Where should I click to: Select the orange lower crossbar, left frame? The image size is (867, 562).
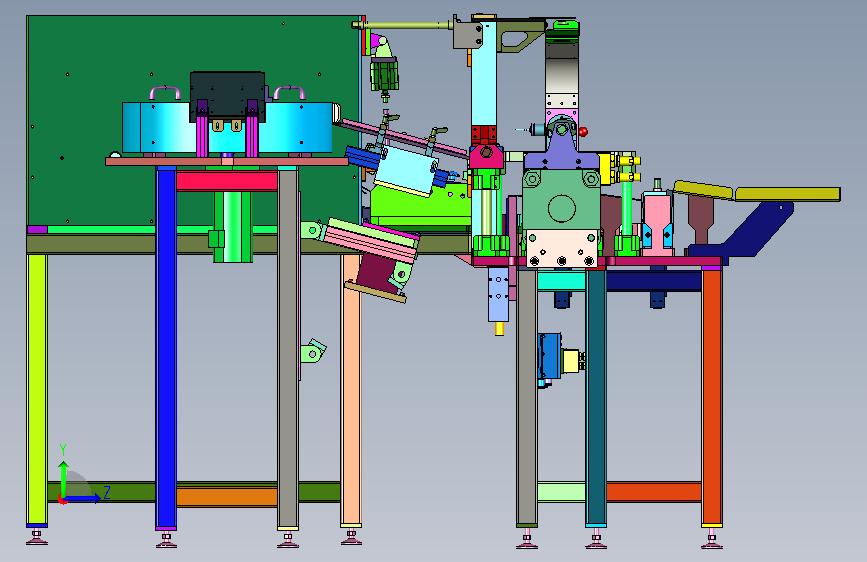pos(227,497)
